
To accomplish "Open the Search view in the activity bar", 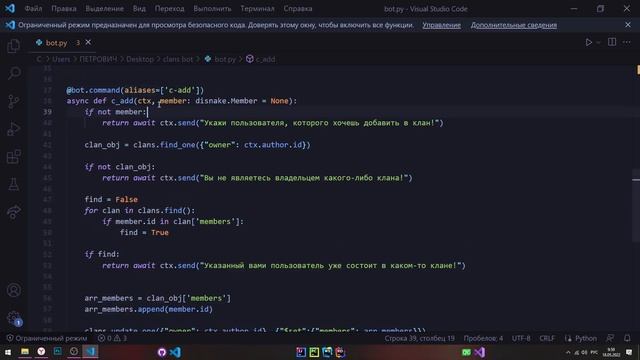I will (x=14, y=73).
